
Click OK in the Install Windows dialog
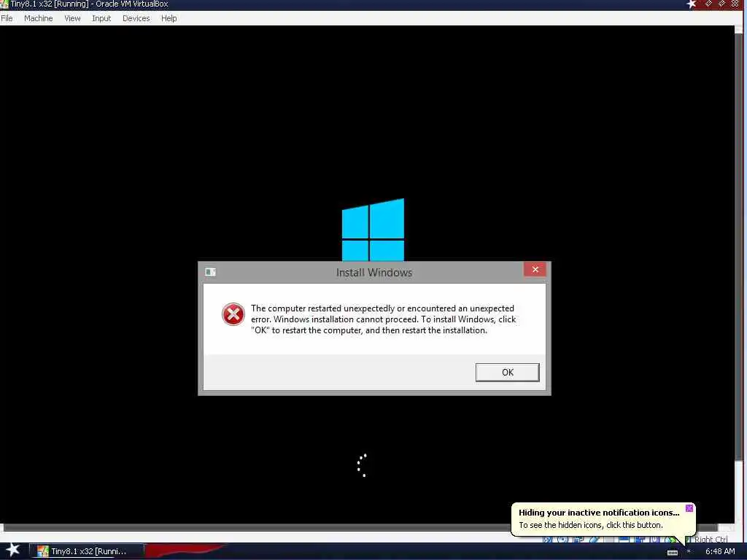pos(508,373)
